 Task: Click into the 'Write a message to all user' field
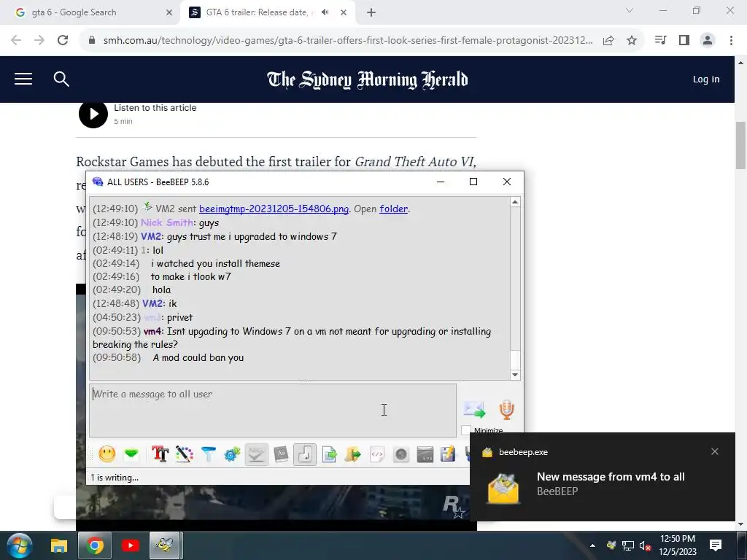273,410
